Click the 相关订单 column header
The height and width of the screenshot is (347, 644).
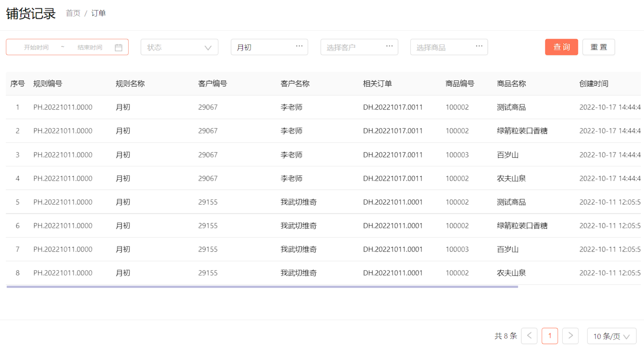click(x=377, y=84)
